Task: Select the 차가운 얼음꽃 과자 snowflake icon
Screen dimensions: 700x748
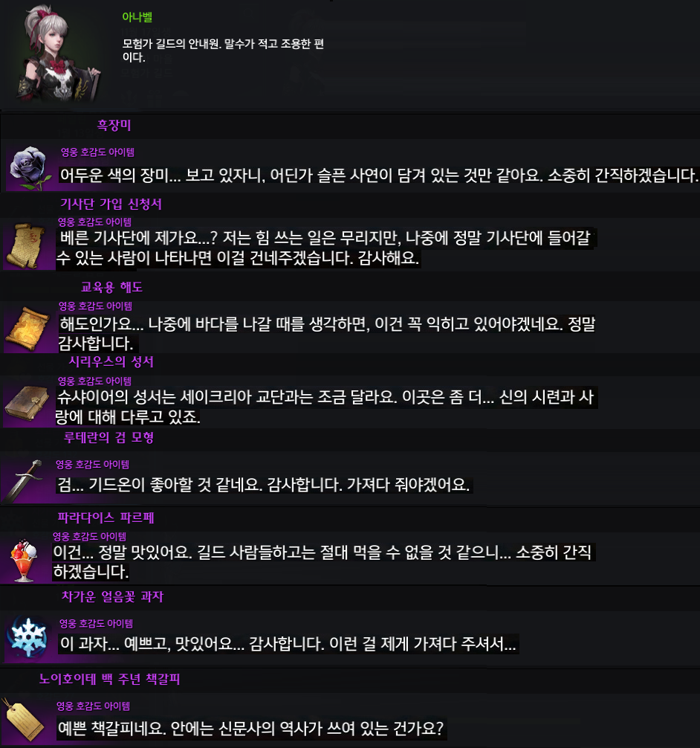Action: [29, 638]
